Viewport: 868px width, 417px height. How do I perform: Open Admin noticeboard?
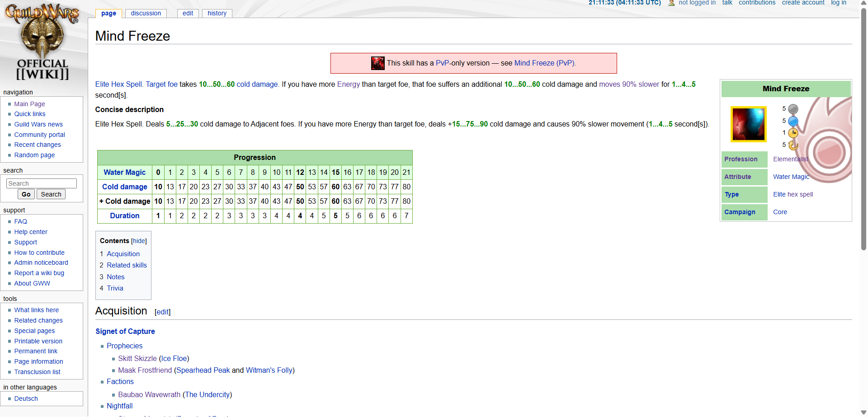(x=41, y=262)
